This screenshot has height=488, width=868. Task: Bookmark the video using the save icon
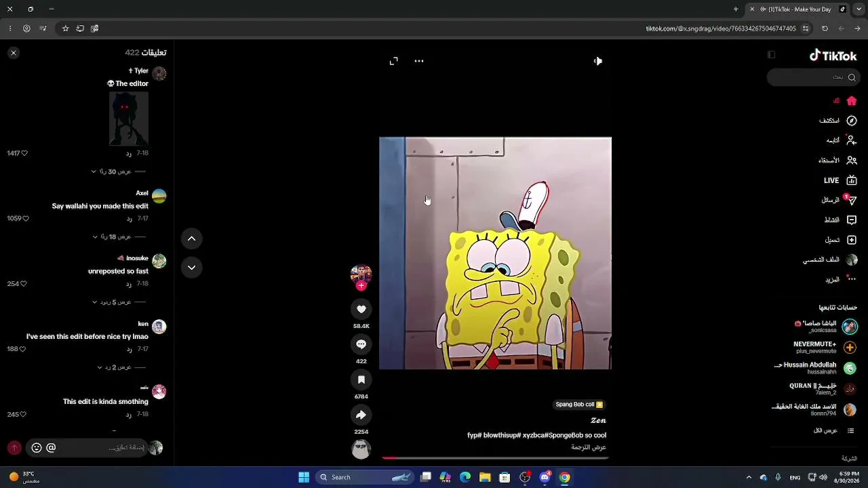[361, 380]
